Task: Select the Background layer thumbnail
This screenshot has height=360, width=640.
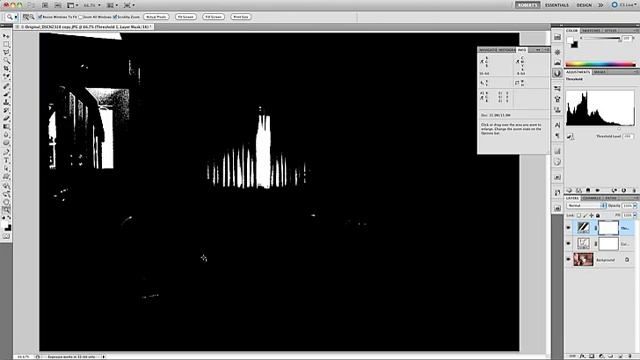Action: pyautogui.click(x=583, y=259)
